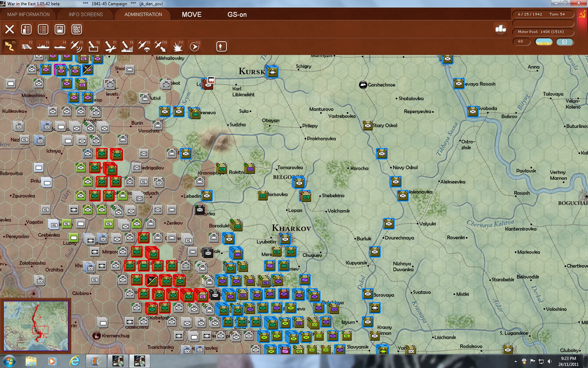Select the F5 air recon mode

77,46
